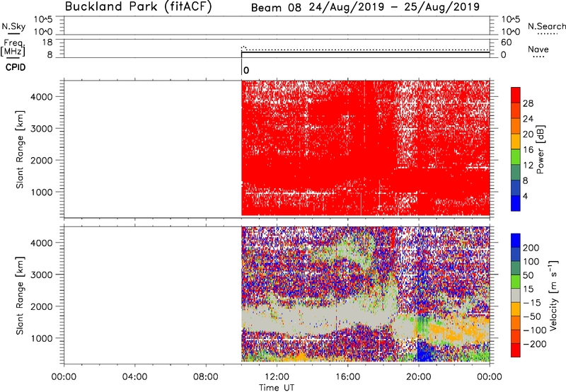Click the left 10^5 tick of N.Sky axis

click(x=43, y=19)
